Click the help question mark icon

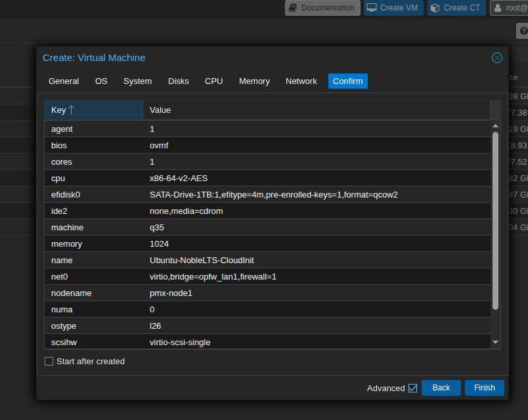[x=523, y=31]
